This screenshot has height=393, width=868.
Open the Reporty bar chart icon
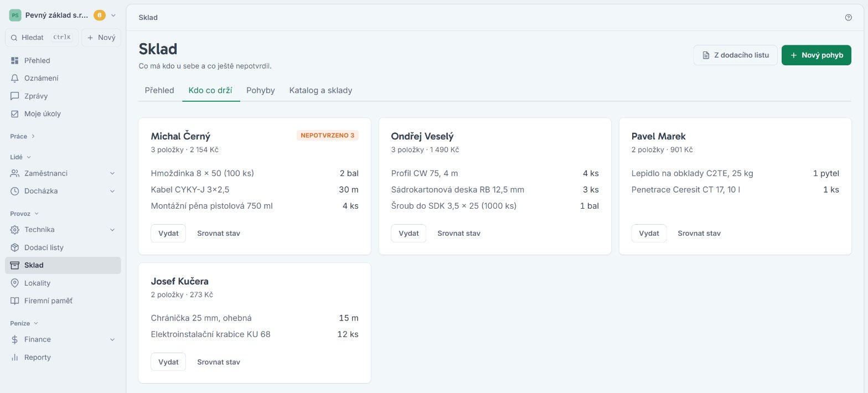tap(15, 357)
